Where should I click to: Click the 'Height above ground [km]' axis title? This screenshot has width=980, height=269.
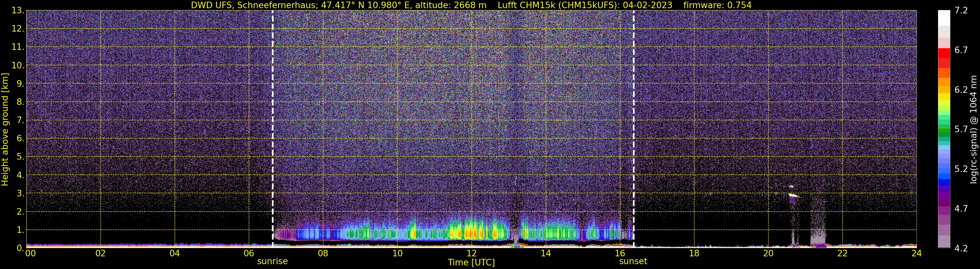[x=5, y=130]
